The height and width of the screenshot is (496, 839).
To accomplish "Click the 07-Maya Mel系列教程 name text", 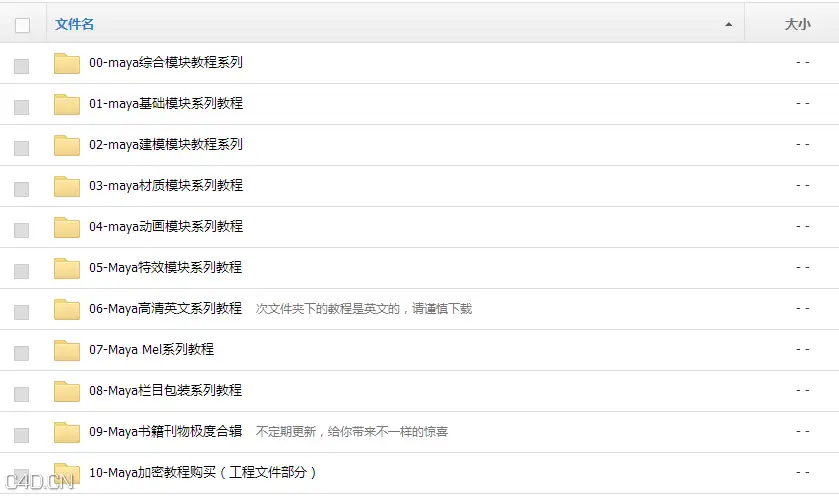I will (x=151, y=349).
